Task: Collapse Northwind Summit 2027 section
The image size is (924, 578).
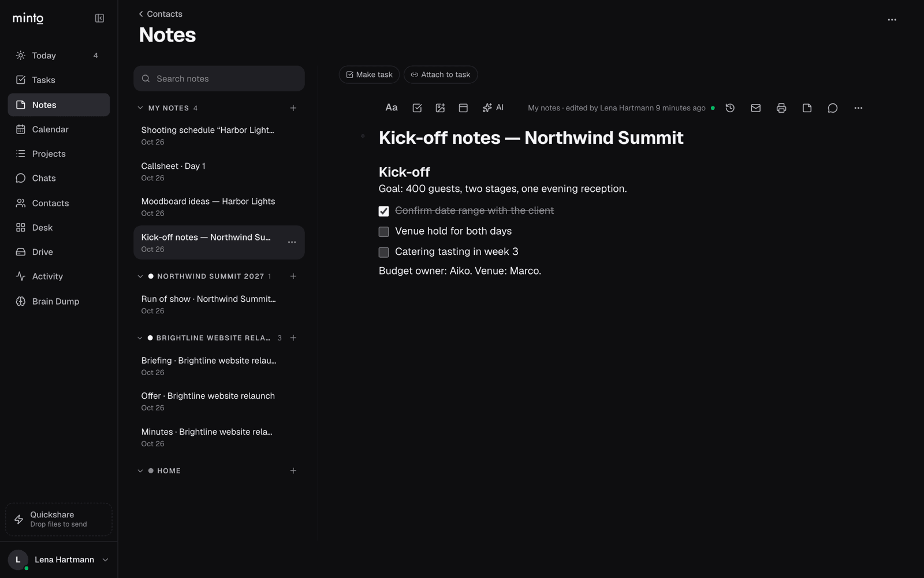Action: [140, 276]
